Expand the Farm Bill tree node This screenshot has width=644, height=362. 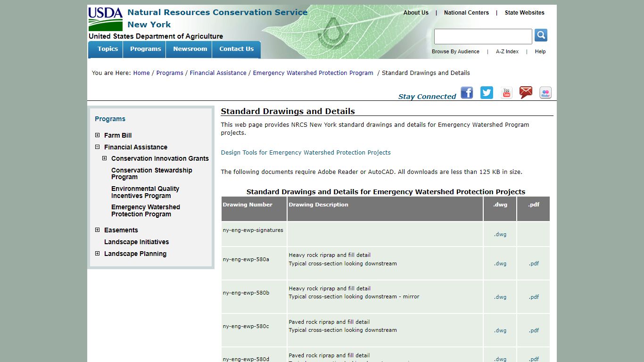(98, 135)
